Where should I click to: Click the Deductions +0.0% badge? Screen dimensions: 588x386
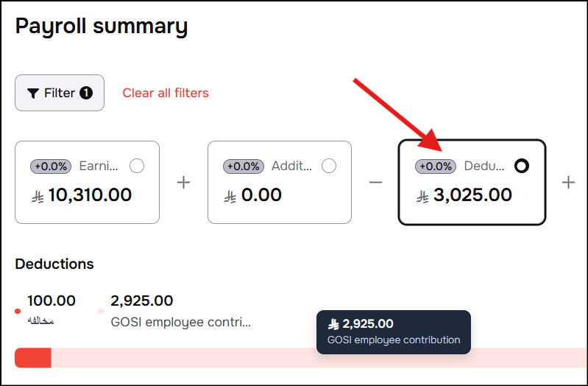click(436, 166)
